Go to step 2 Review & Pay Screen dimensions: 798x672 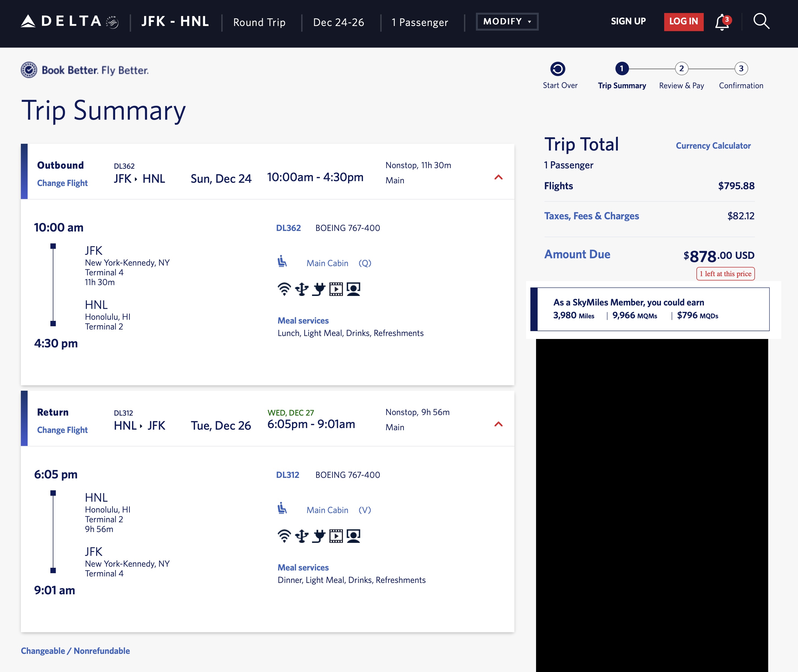(x=681, y=69)
